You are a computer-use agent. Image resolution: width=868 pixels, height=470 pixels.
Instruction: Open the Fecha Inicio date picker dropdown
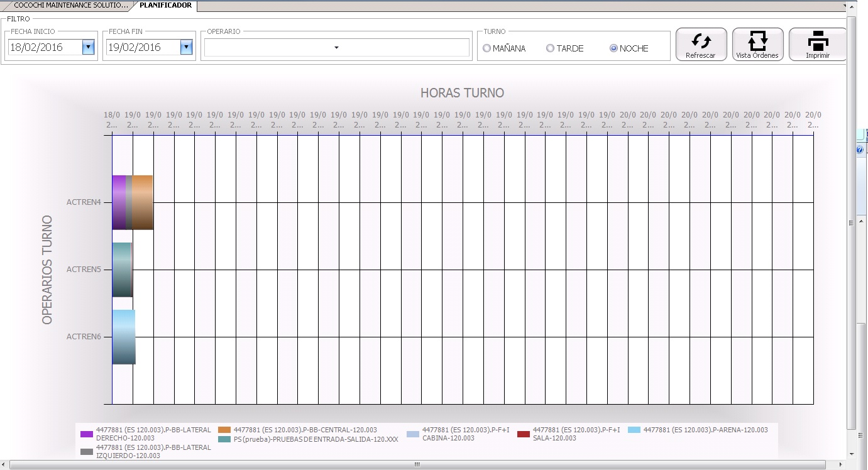point(88,47)
